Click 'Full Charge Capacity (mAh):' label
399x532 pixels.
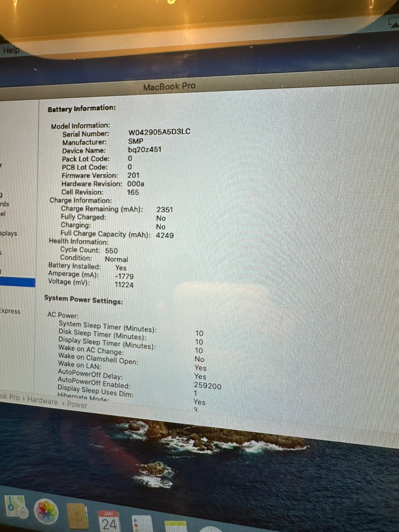[105, 234]
